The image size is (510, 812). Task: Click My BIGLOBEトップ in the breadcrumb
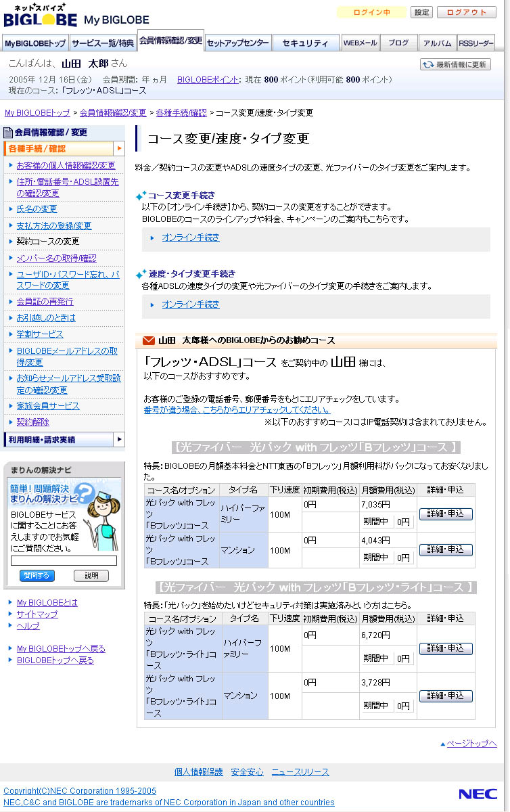[37, 113]
